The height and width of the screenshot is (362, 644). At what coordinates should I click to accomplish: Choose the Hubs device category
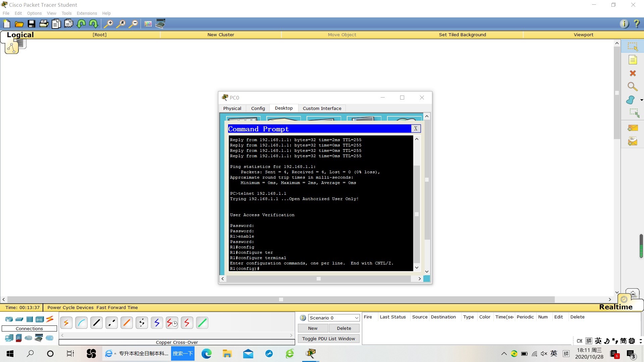30,319
